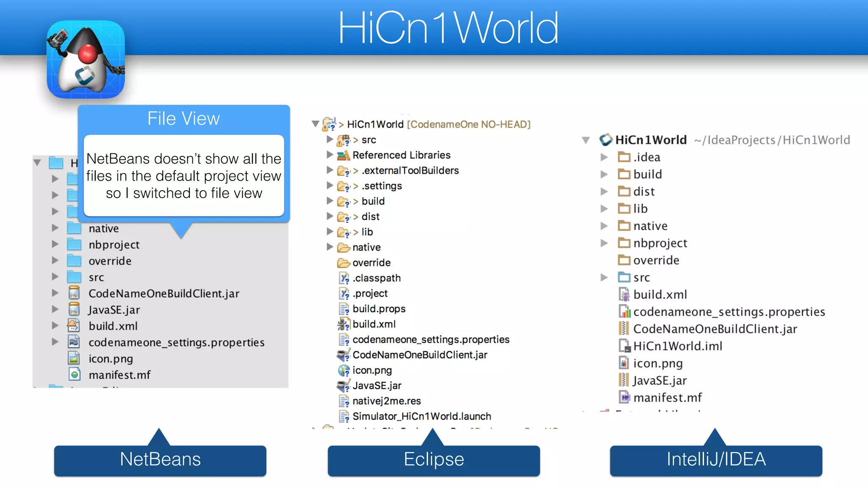Click Eclipse icon.png file icon
The image size is (868, 488).
click(x=343, y=370)
